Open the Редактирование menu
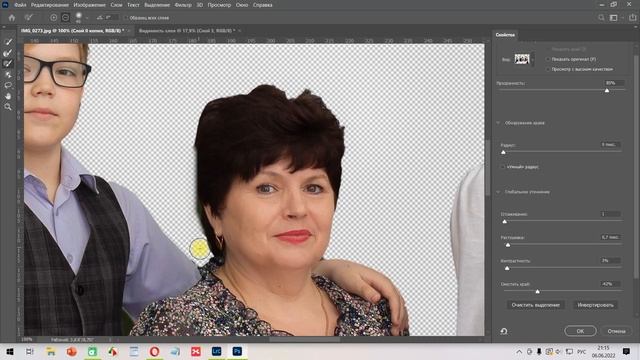 click(50, 5)
